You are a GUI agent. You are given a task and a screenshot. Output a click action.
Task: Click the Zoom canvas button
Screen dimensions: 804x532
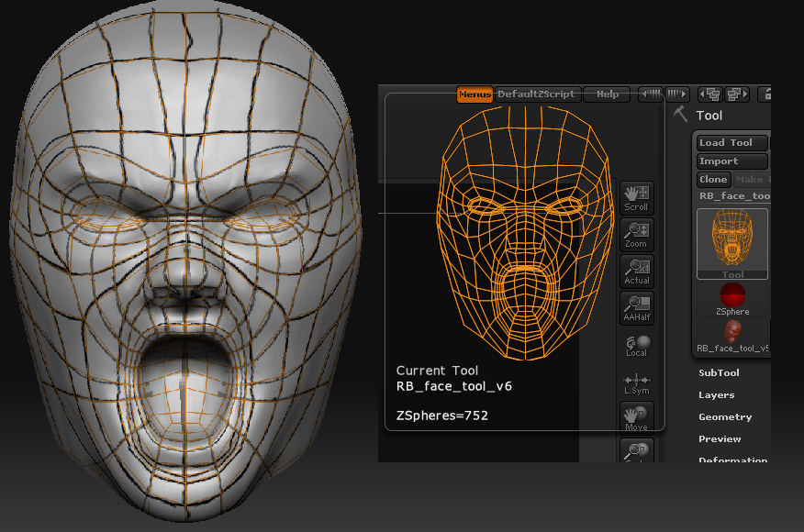(x=636, y=235)
